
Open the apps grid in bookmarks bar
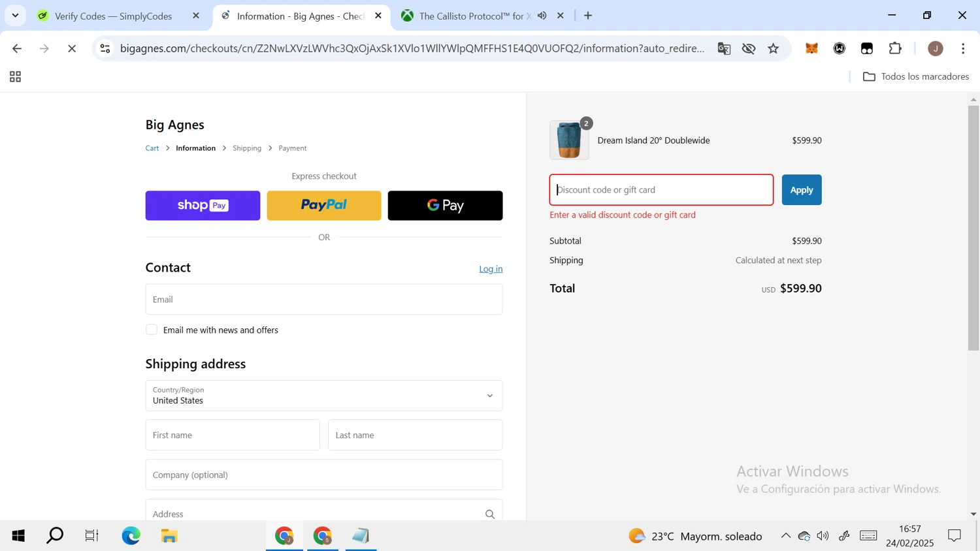coord(15,77)
